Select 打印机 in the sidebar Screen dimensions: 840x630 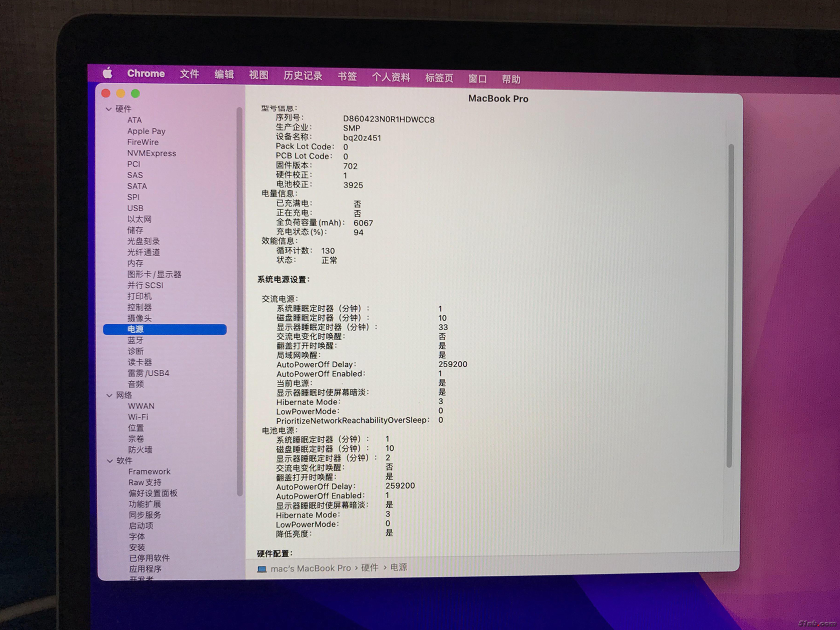point(139,296)
